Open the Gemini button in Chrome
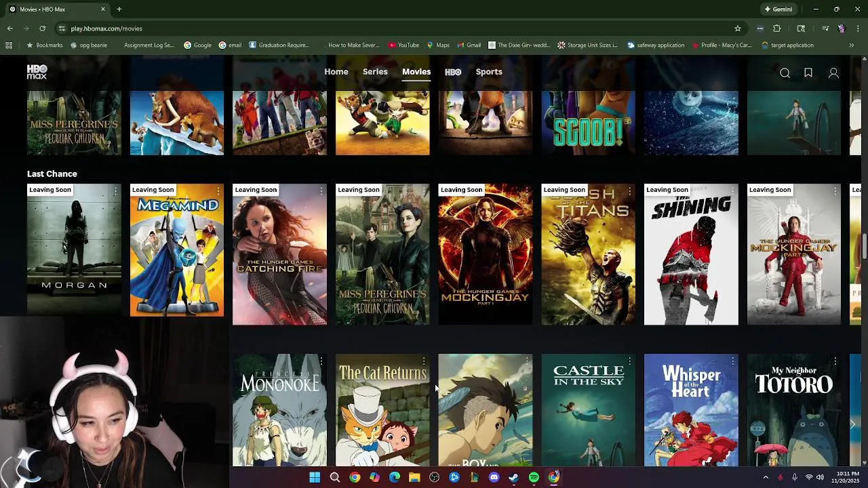Viewport: 868px width, 488px height. (x=778, y=9)
